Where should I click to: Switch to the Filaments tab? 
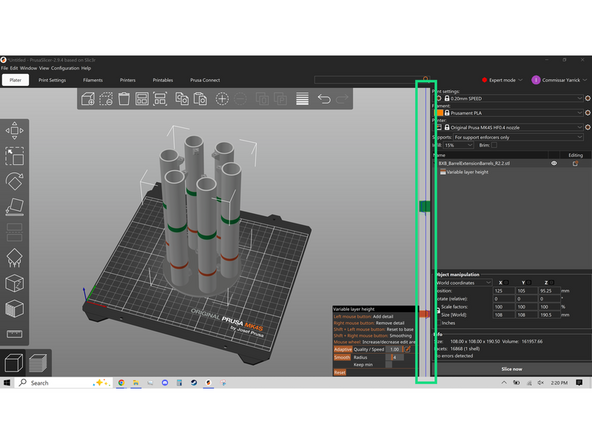click(92, 80)
